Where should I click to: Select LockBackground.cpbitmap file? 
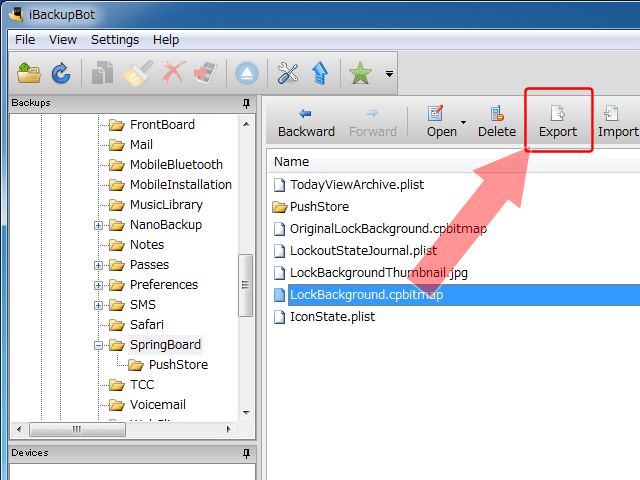tap(366, 295)
